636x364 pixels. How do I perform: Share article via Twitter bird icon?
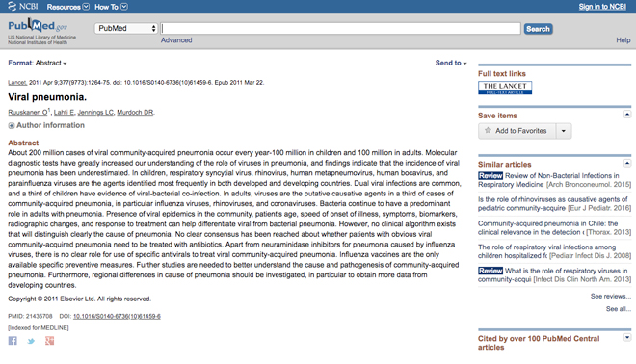[31, 341]
